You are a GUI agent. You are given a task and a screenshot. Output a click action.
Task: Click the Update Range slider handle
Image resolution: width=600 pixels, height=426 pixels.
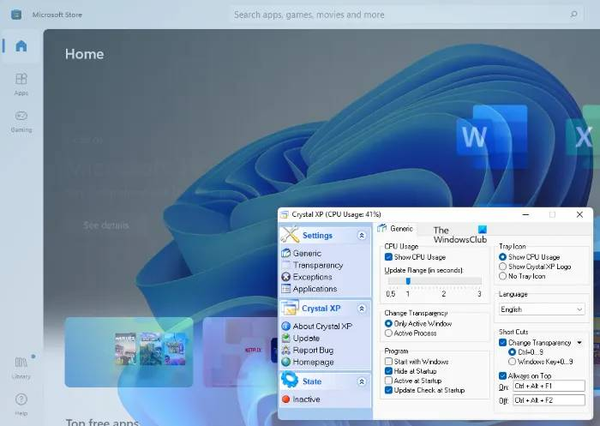pos(408,281)
